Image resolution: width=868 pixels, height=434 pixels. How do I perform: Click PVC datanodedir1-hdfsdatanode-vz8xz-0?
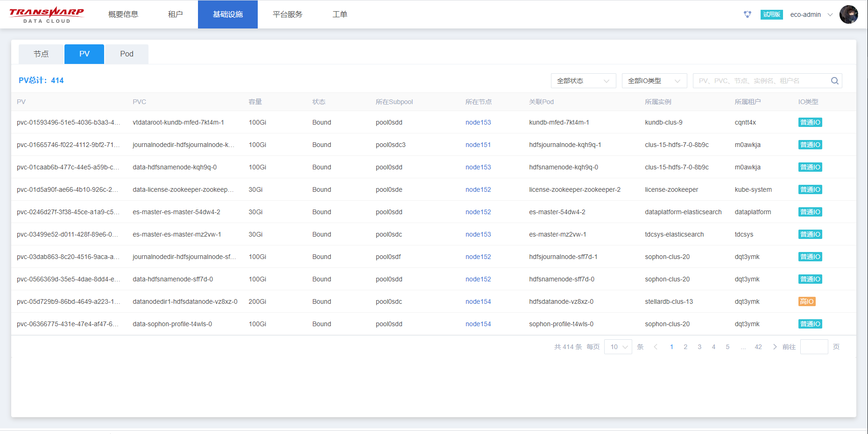[x=185, y=301]
